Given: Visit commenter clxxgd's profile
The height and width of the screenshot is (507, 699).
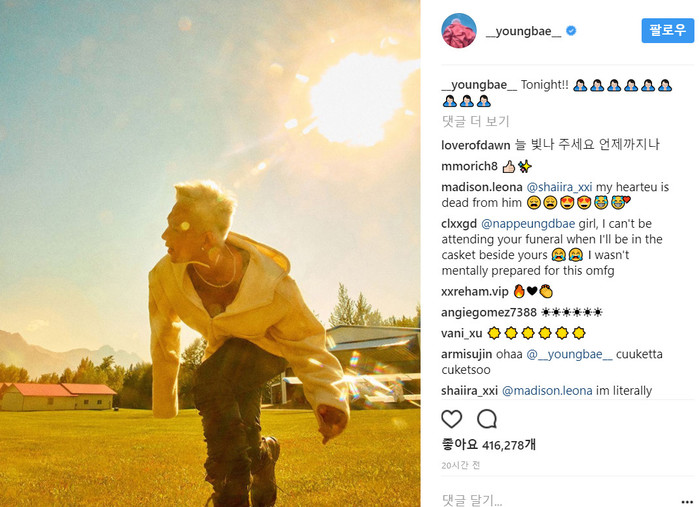Looking at the screenshot, I should pyautogui.click(x=459, y=223).
